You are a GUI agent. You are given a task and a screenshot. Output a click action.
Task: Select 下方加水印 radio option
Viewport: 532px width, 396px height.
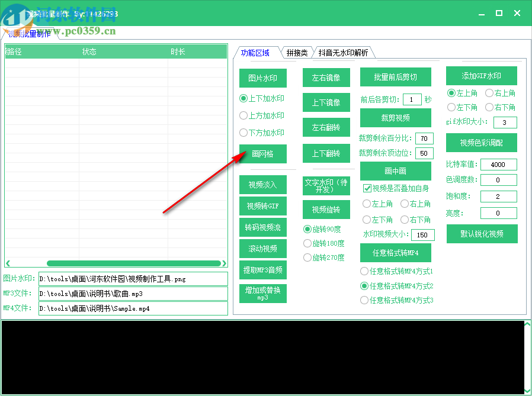coord(262,133)
